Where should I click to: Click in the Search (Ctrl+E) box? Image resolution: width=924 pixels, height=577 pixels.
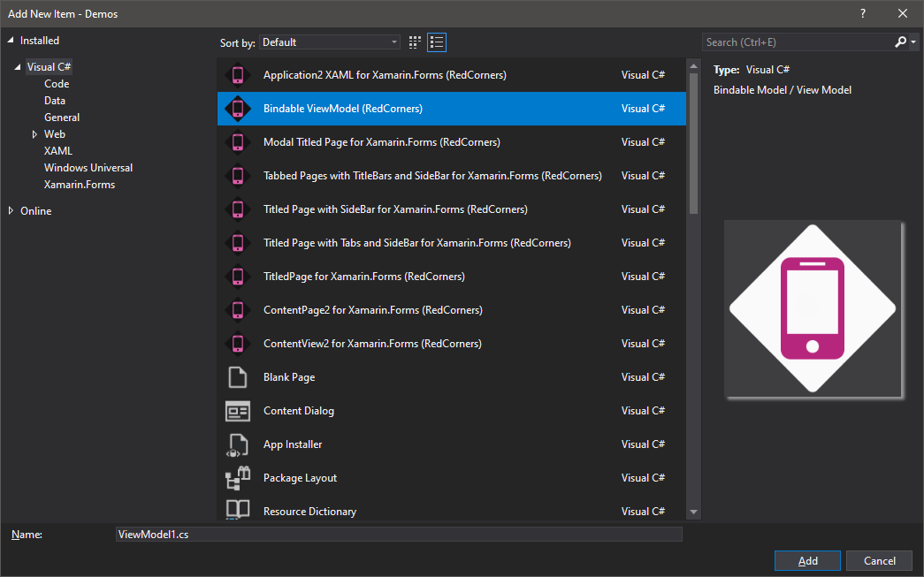798,42
